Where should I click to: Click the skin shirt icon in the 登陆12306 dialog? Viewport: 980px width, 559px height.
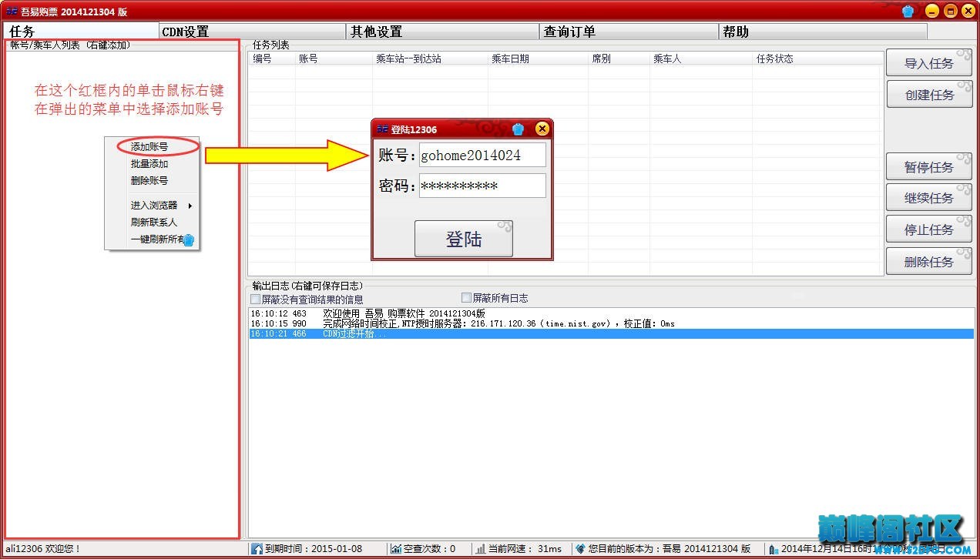pos(519,129)
